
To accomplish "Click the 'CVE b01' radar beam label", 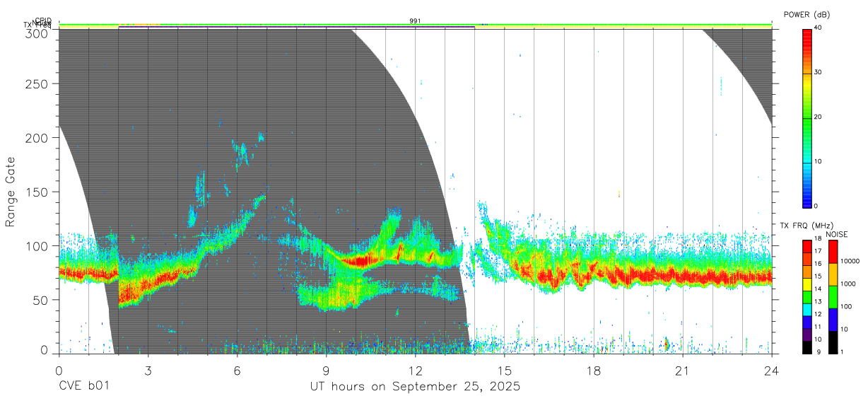I will point(83,387).
